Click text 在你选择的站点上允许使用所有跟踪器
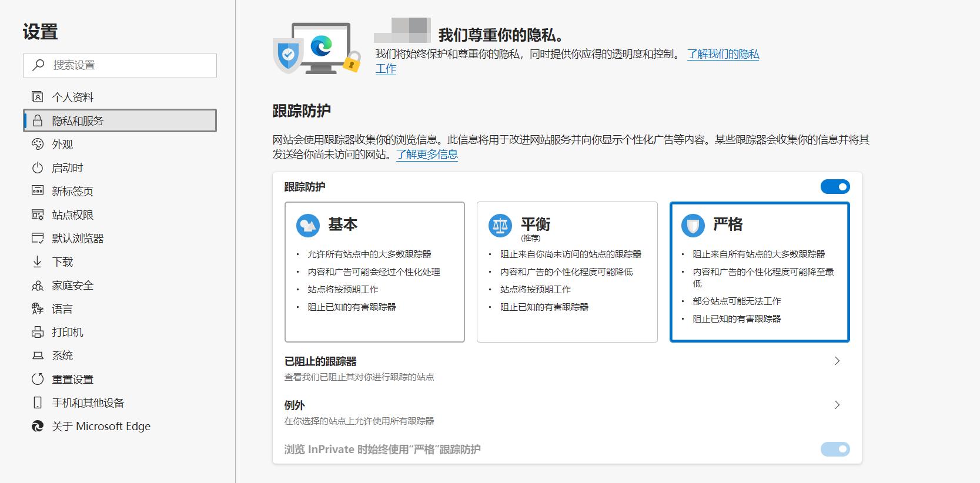 tap(359, 421)
